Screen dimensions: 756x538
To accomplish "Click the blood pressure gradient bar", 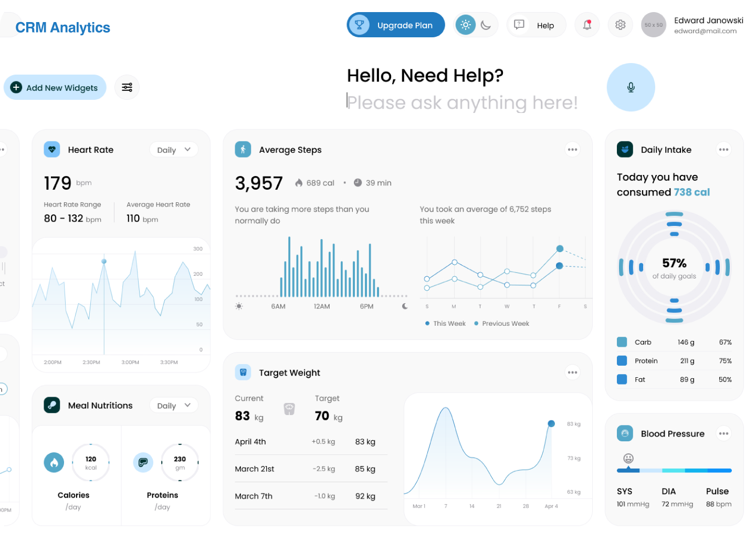I will click(674, 470).
